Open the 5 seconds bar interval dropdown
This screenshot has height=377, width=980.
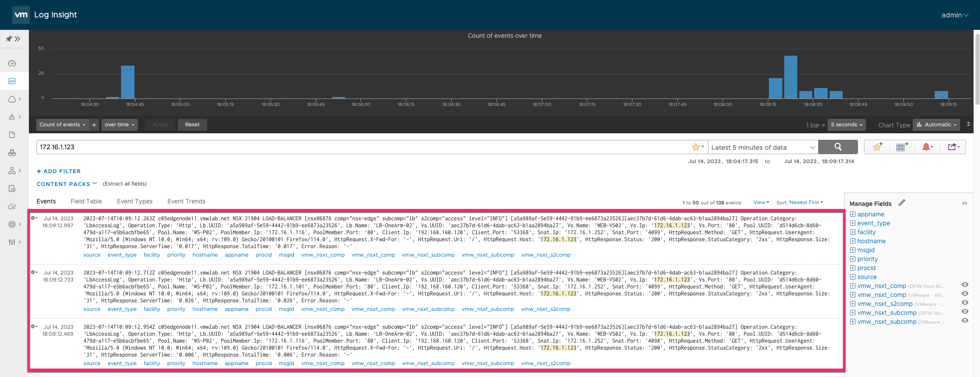pos(847,125)
